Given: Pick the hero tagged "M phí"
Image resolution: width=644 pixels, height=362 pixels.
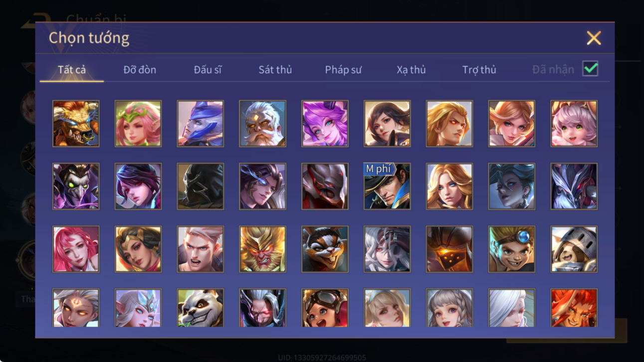Looking at the screenshot, I should 387,186.
